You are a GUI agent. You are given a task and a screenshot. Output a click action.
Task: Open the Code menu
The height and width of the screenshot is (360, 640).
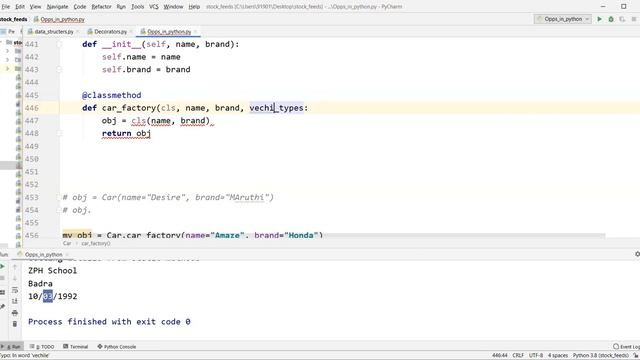click(80, 7)
